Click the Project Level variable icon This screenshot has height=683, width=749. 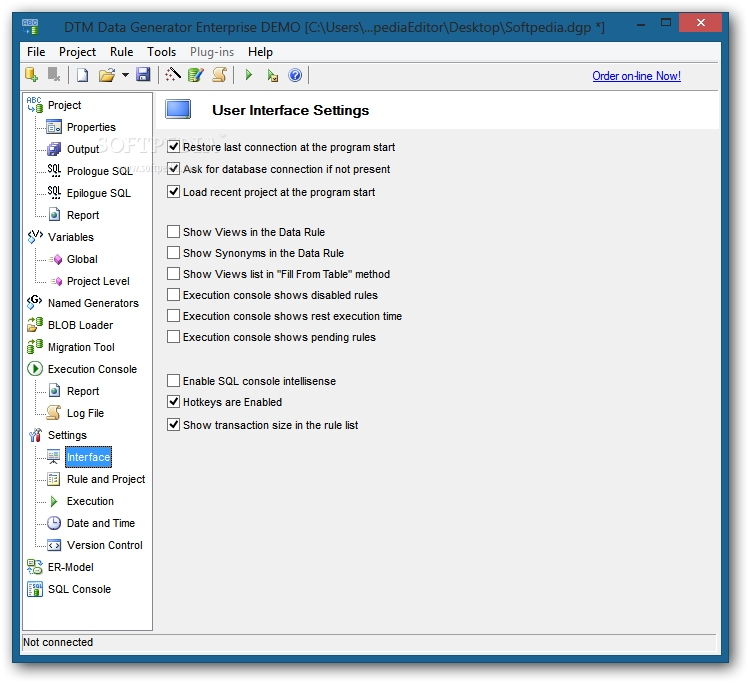[x=56, y=281]
